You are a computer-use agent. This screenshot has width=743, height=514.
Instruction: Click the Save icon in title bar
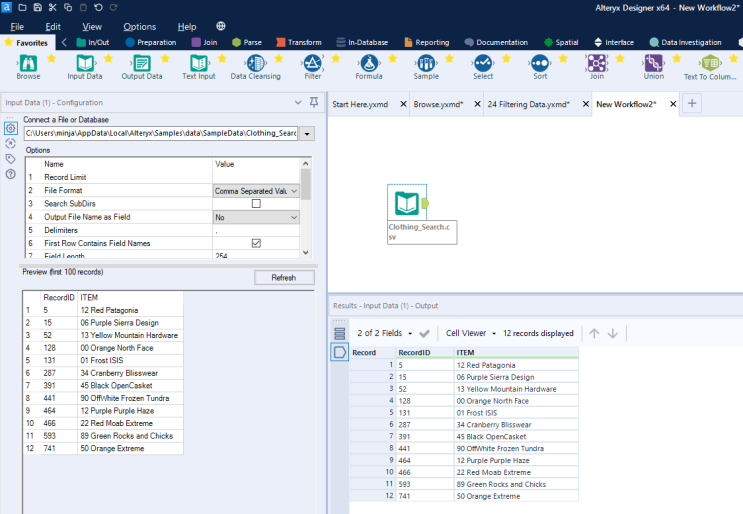[x=37, y=8]
